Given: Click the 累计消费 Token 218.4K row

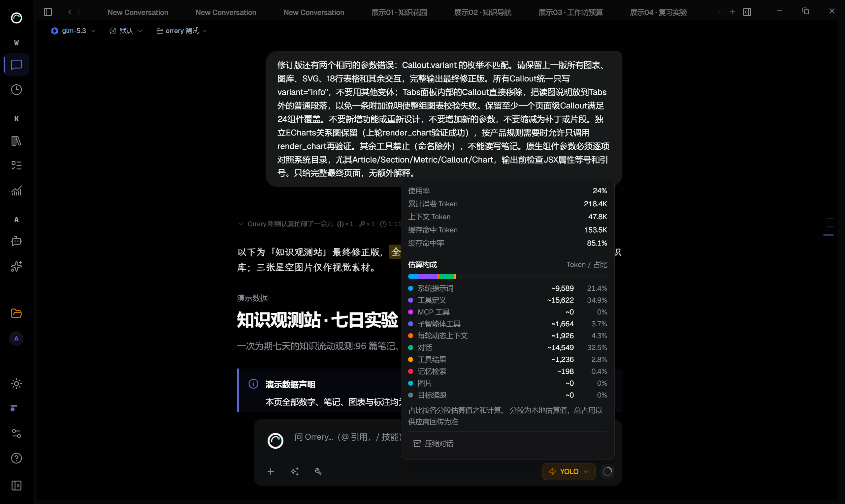Looking at the screenshot, I should click(507, 204).
